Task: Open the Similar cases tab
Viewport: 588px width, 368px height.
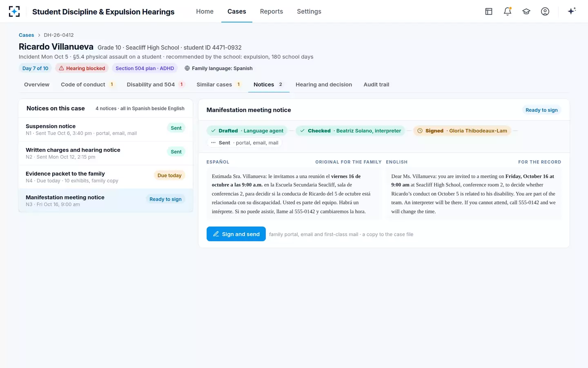Action: (219, 85)
